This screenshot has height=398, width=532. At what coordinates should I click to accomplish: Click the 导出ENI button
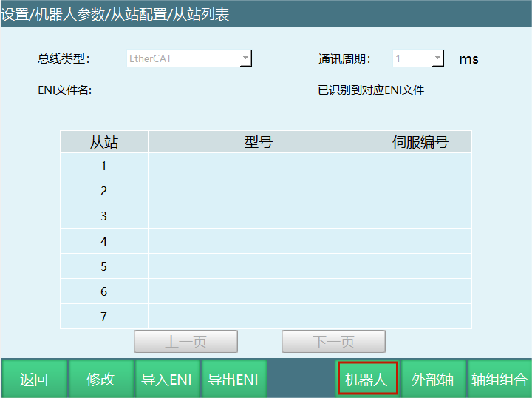(233, 380)
